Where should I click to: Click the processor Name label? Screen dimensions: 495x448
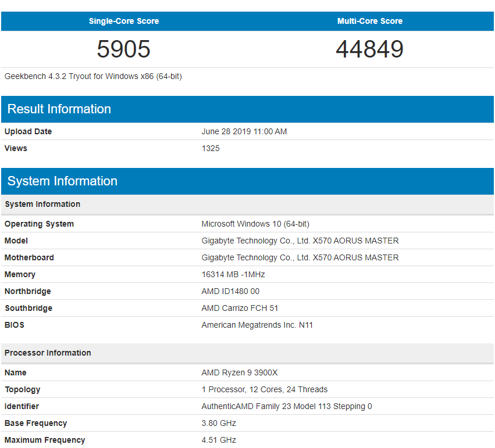pos(16,372)
